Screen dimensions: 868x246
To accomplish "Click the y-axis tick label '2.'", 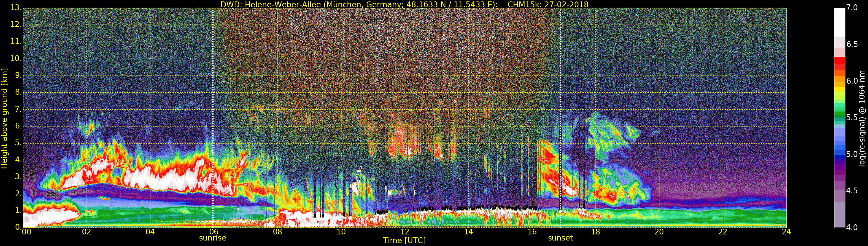I will 19,193.
